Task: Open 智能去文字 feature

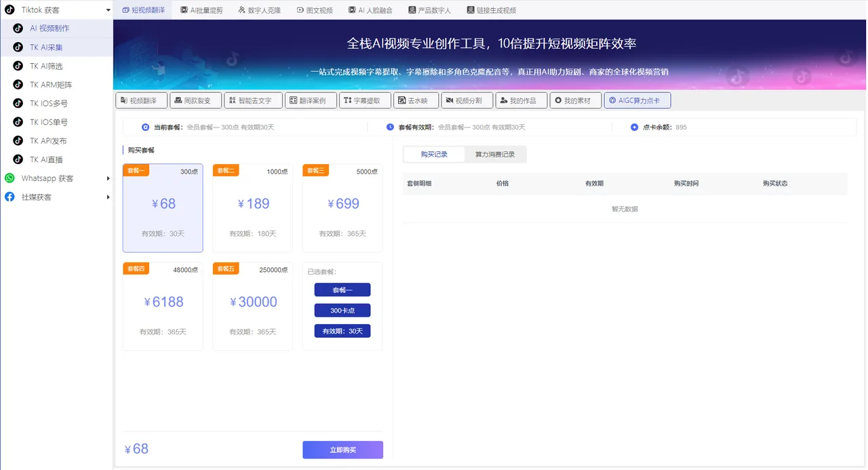Action: tap(254, 100)
